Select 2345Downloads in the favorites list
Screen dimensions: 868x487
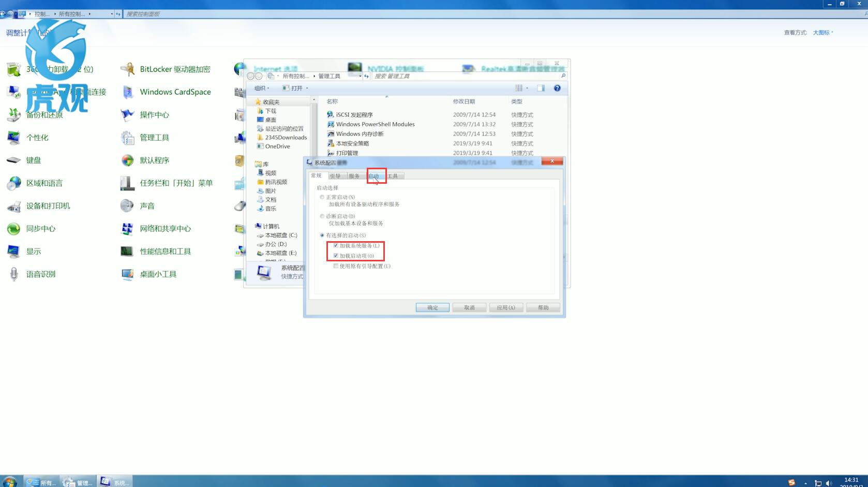(x=282, y=138)
